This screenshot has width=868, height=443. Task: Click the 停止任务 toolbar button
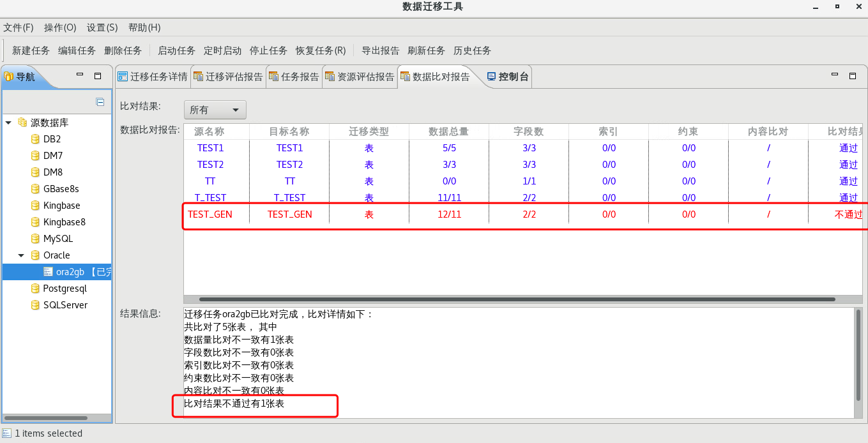[268, 50]
